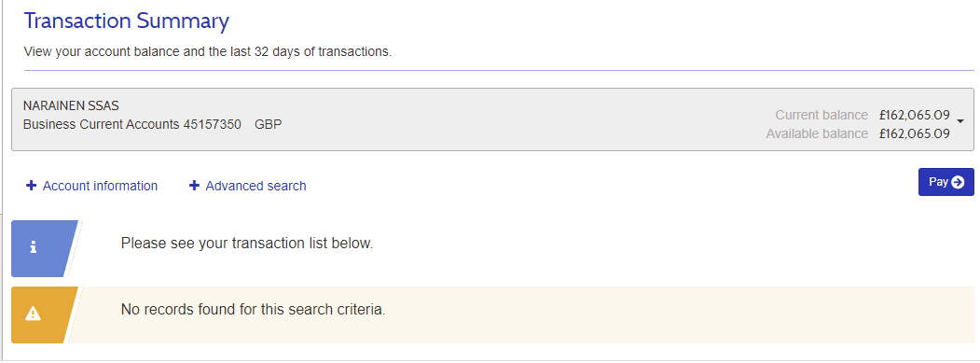
Task: Click the arrow icon inside Pay button
Action: click(x=958, y=182)
